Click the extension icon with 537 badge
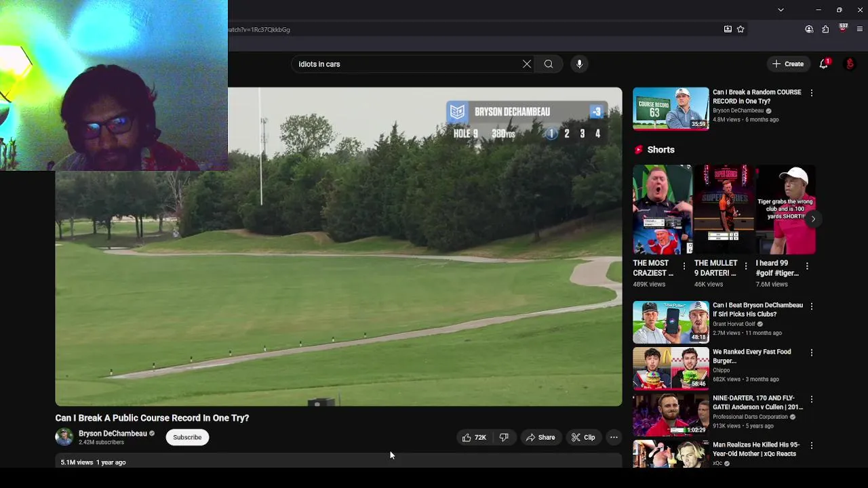 (x=843, y=28)
